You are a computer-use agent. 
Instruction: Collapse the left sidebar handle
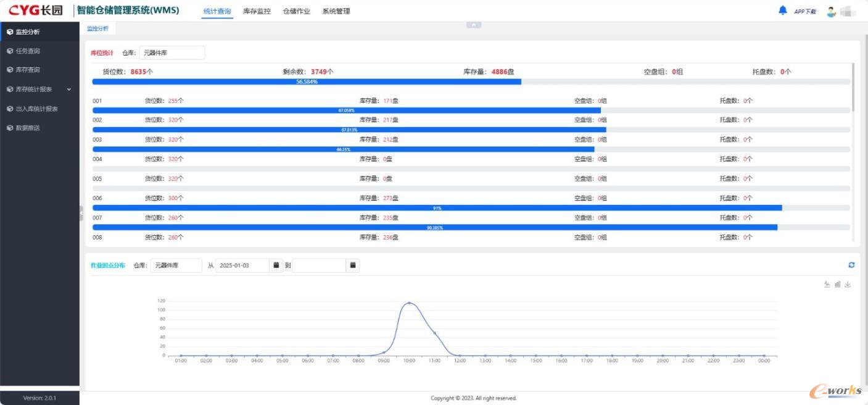pyautogui.click(x=81, y=214)
